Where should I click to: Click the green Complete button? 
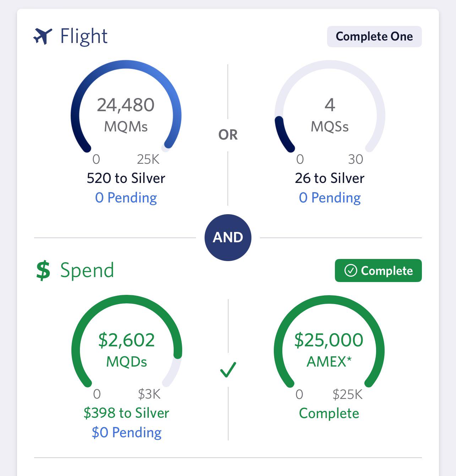[378, 271]
